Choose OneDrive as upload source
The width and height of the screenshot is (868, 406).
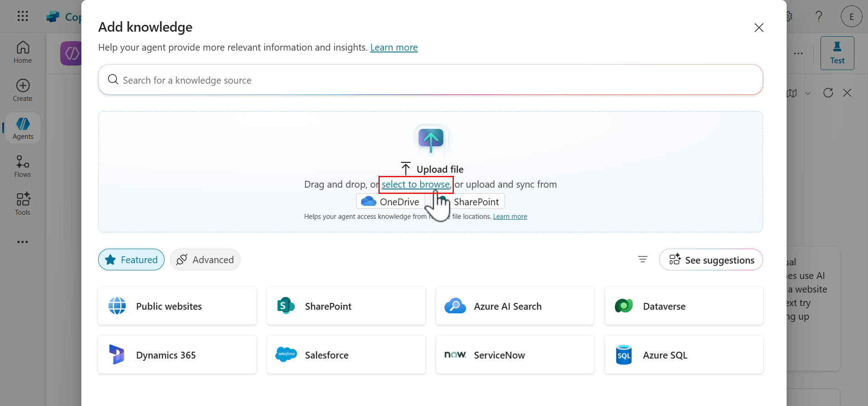tap(391, 202)
